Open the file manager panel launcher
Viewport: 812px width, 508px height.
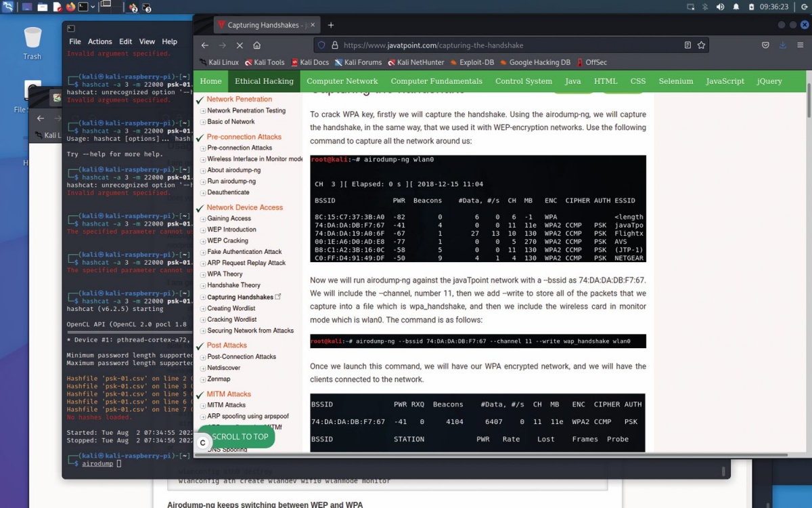pos(42,7)
